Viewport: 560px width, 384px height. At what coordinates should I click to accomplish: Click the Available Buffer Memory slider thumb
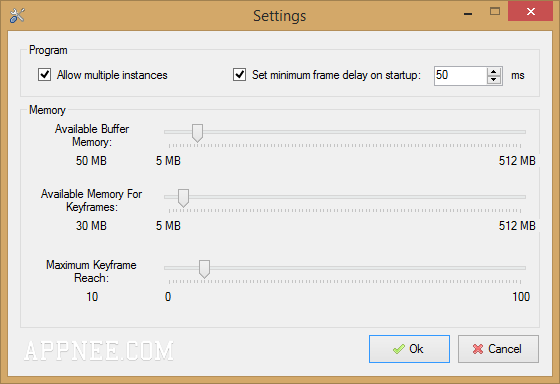click(x=198, y=133)
